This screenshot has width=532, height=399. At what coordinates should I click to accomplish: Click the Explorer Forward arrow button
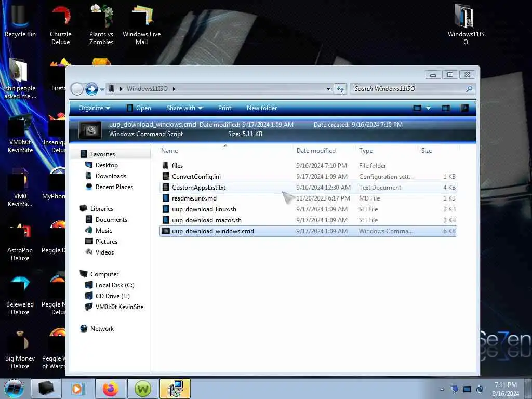(91, 89)
